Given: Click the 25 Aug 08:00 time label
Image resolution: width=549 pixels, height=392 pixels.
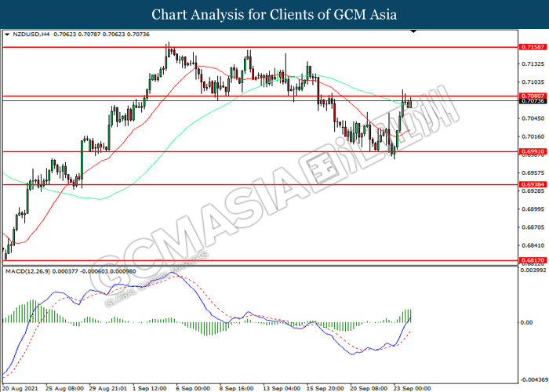Looking at the screenshot, I should (x=64, y=389).
